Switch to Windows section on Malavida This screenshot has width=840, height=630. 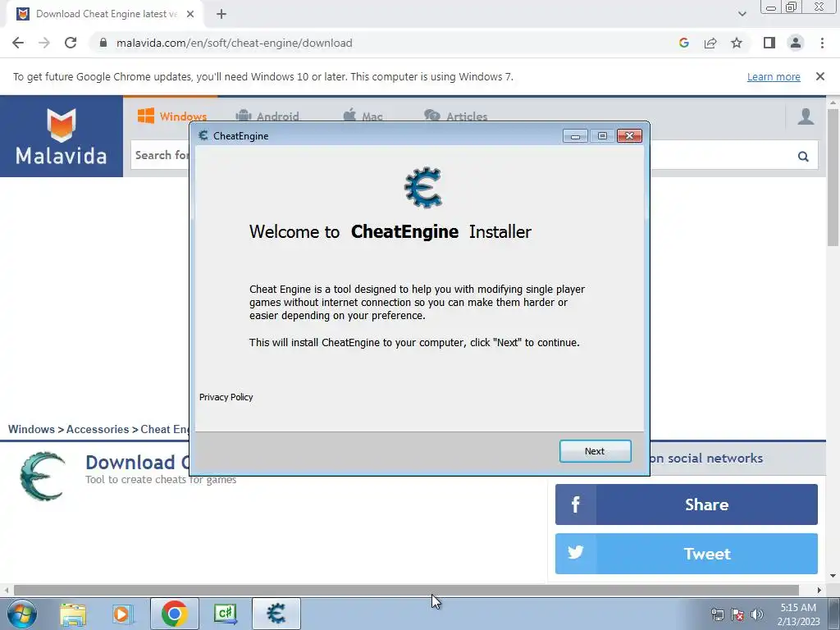[171, 116]
